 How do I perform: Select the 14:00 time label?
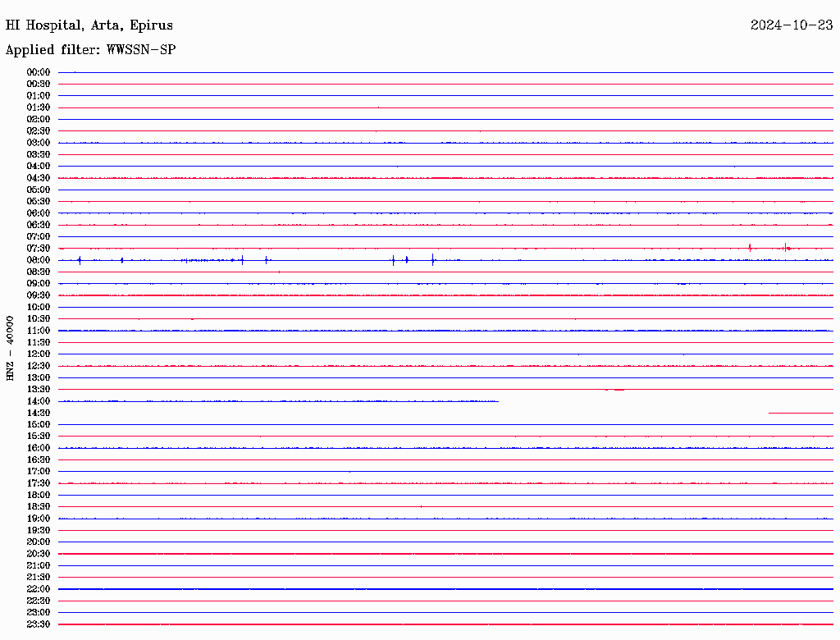39,401
